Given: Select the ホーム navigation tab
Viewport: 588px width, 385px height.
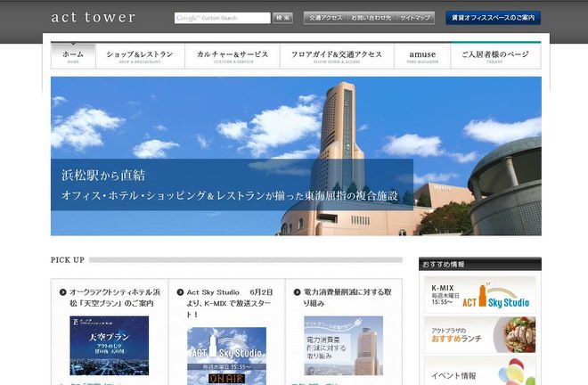Looking at the screenshot, I should pyautogui.click(x=73, y=56).
